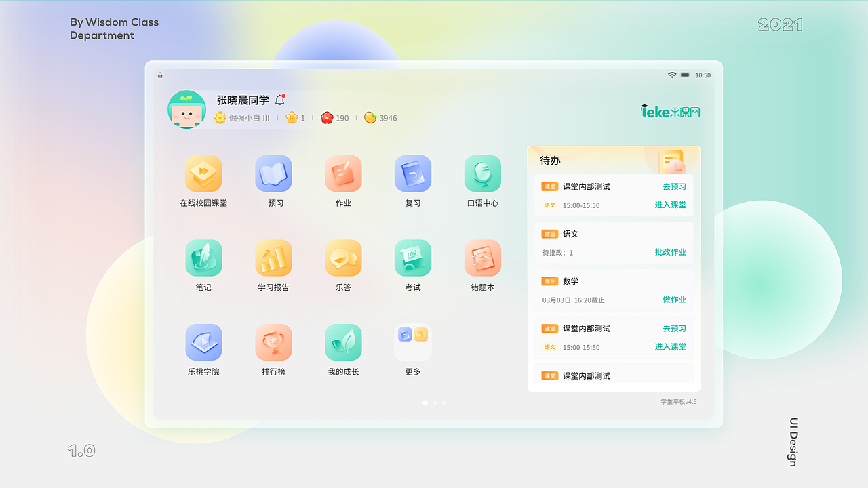This screenshot has height=488, width=868.
Task: Open the 笔记 notes icon
Action: coord(203,258)
